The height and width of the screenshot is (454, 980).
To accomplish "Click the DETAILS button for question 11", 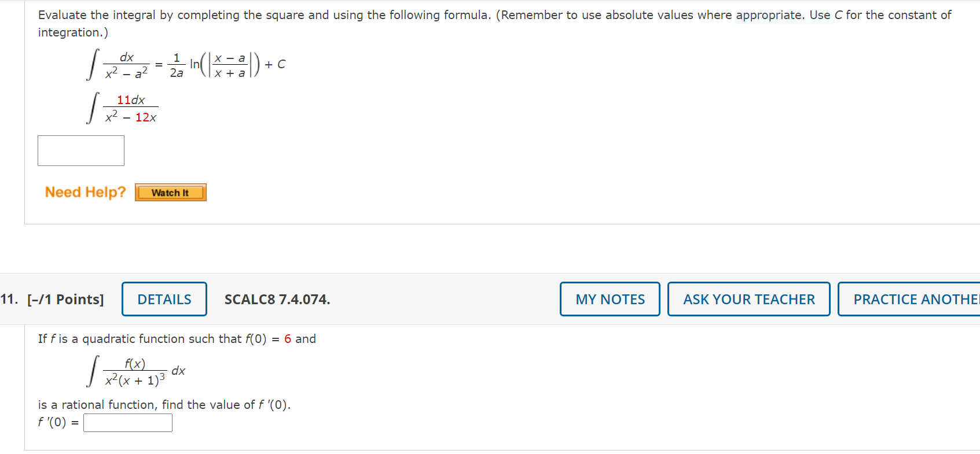I will click(x=164, y=299).
